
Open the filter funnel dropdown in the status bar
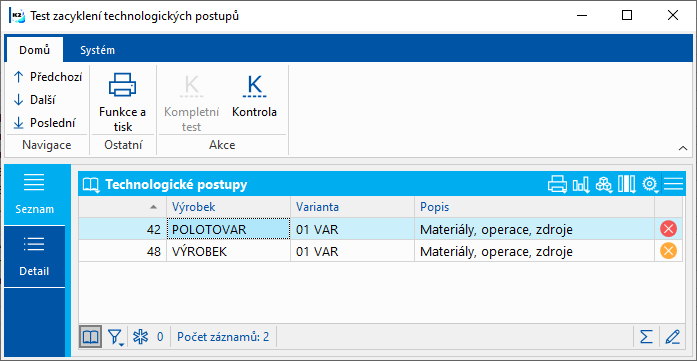tap(116, 337)
